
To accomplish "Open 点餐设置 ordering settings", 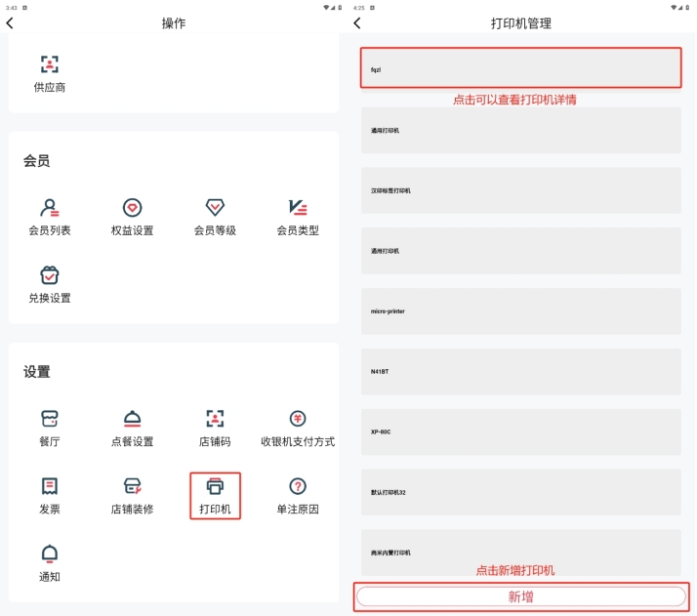I will click(x=132, y=419).
